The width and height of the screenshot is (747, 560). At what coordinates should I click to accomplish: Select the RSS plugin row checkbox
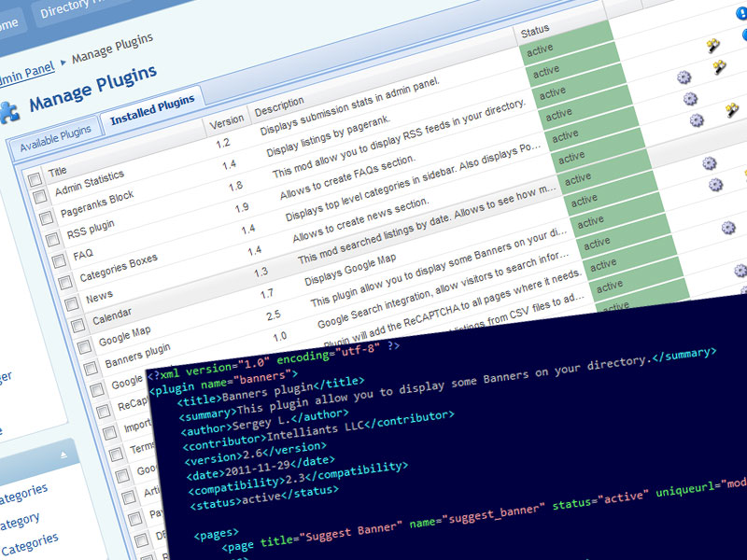[52, 240]
